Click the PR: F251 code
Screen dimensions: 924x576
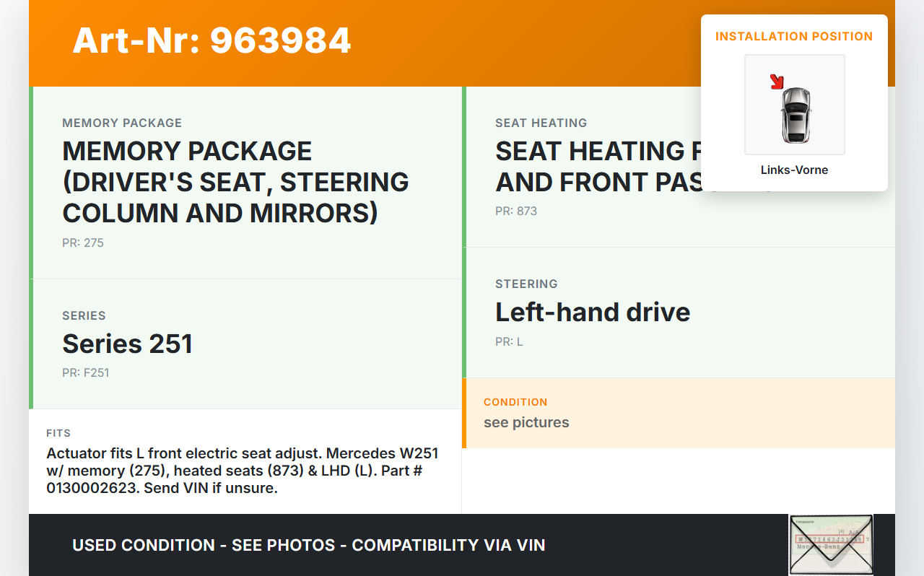(x=85, y=373)
